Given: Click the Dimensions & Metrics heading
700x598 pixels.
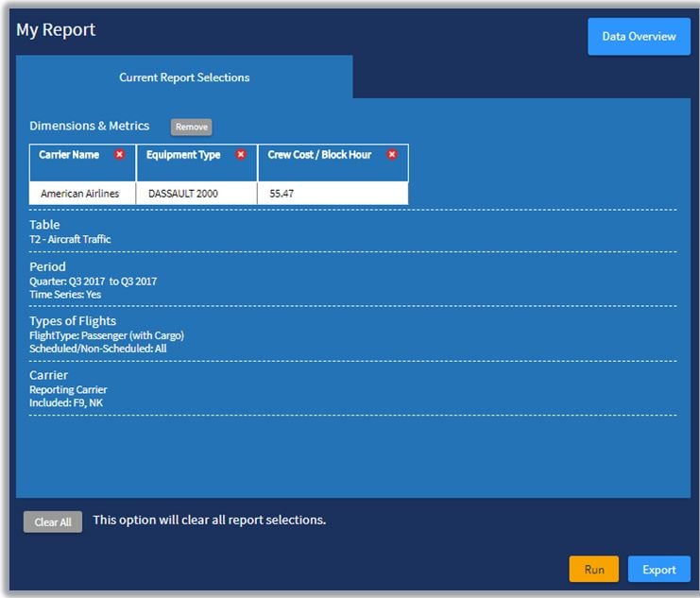Looking at the screenshot, I should (x=89, y=126).
